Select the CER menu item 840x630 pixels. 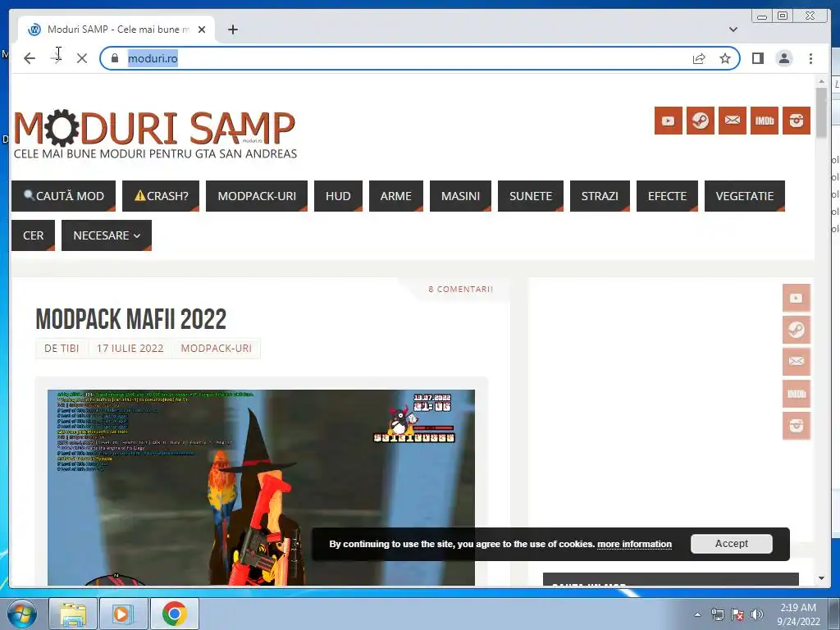click(33, 235)
